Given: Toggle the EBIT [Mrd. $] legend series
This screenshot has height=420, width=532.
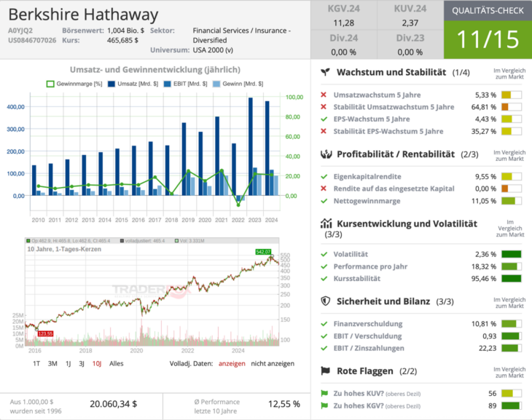Looking at the screenshot, I should pos(185,84).
